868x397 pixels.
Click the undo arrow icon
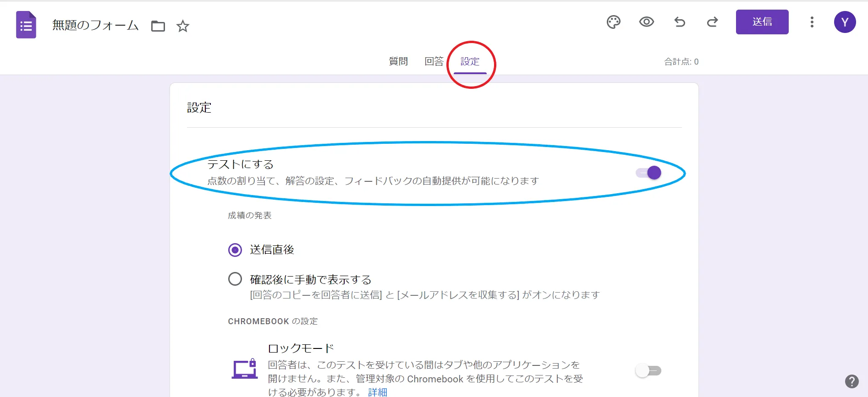(x=680, y=22)
